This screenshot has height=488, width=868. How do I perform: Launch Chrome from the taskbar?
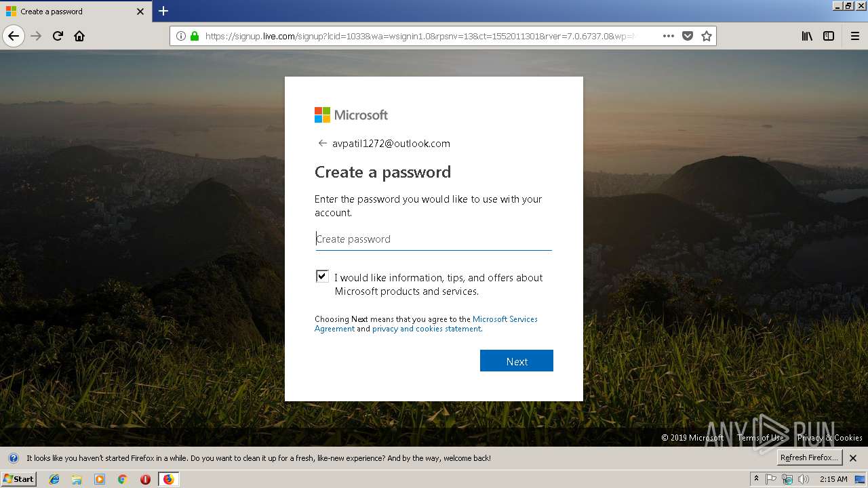(x=122, y=479)
